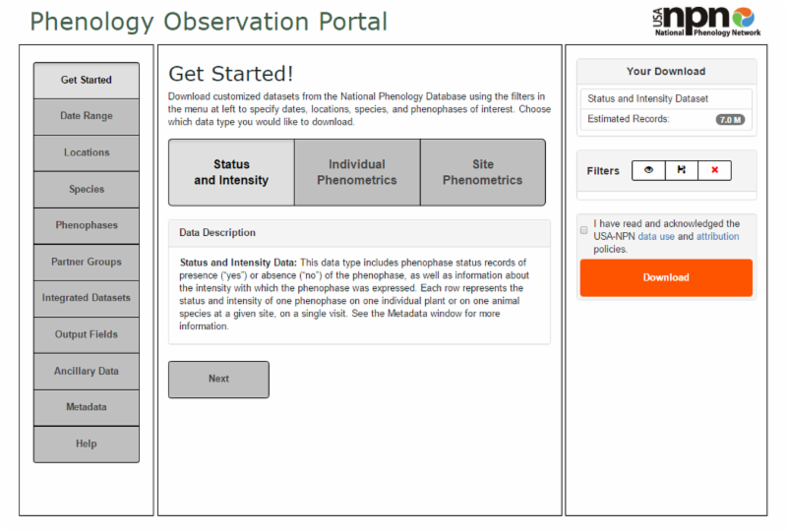The image size is (787, 532).
Task: Go to the Locations section
Action: click(x=87, y=153)
